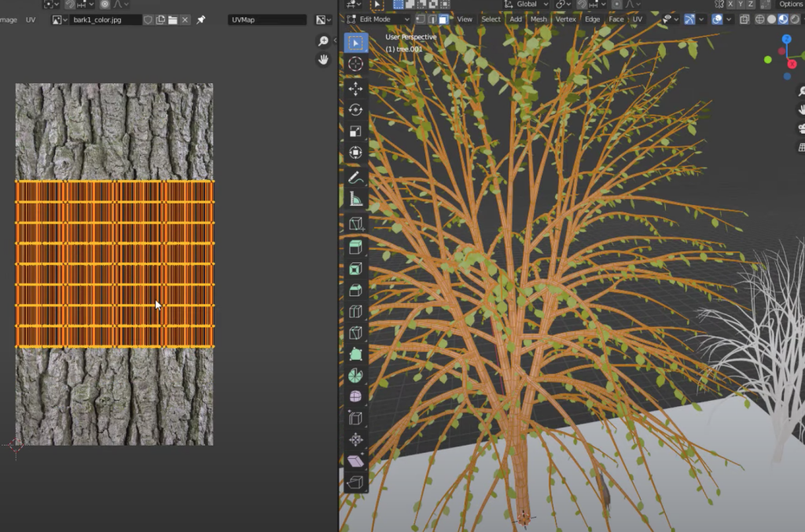Screen dimensions: 805x532
Task: Toggle the image pin in UV editor
Action: coord(200,20)
